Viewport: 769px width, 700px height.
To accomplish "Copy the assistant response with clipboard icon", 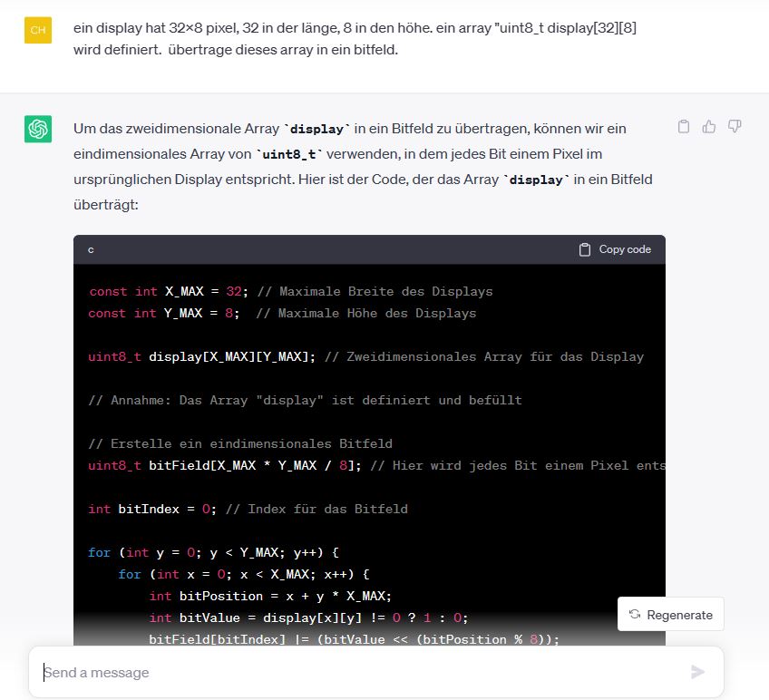I will click(x=684, y=127).
